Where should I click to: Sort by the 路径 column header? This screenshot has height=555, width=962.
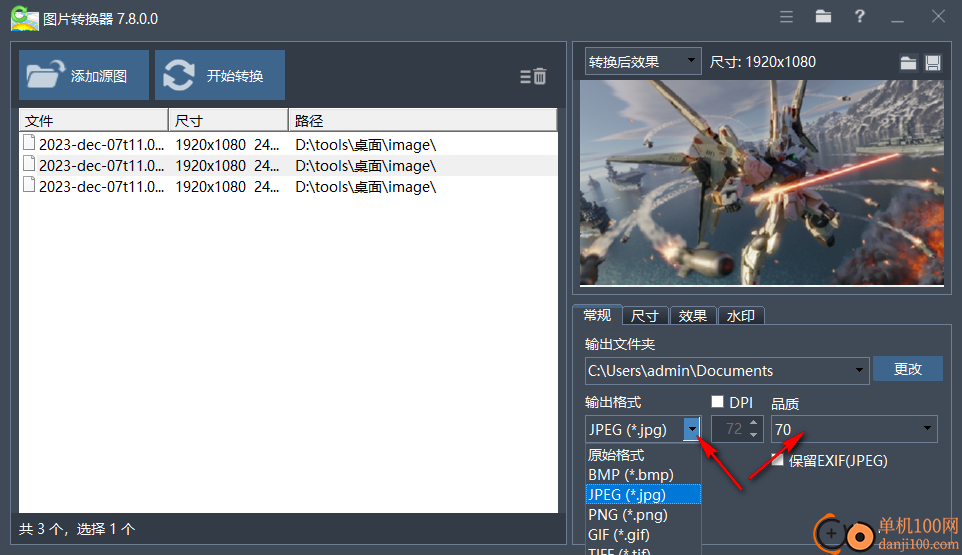(x=423, y=120)
